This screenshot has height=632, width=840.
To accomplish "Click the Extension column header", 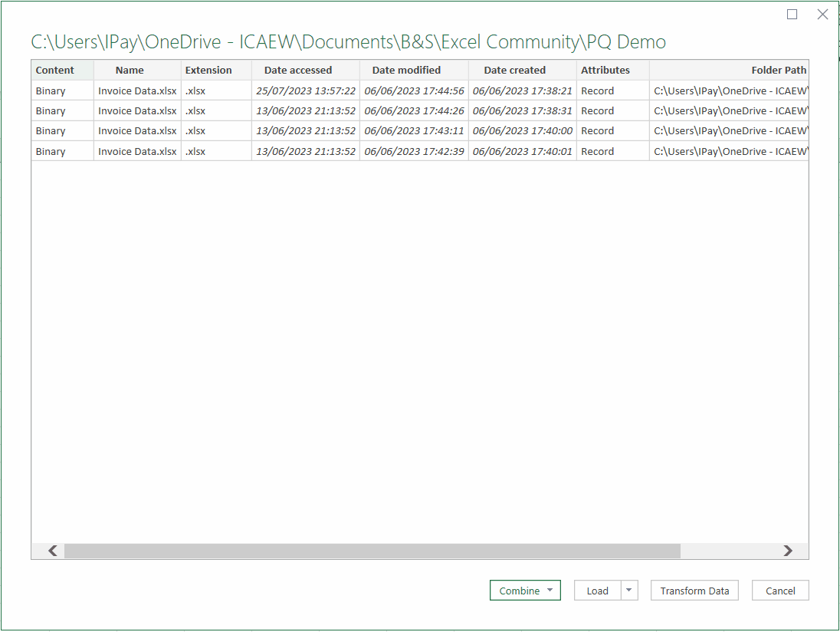I will point(208,70).
